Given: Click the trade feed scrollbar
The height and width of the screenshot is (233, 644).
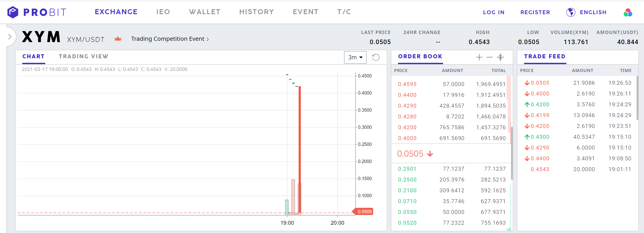Looking at the screenshot, I should [637, 98].
